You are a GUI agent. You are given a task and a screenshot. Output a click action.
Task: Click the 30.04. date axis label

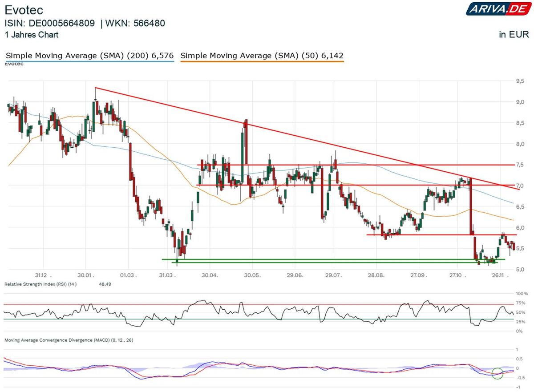[x=209, y=276]
